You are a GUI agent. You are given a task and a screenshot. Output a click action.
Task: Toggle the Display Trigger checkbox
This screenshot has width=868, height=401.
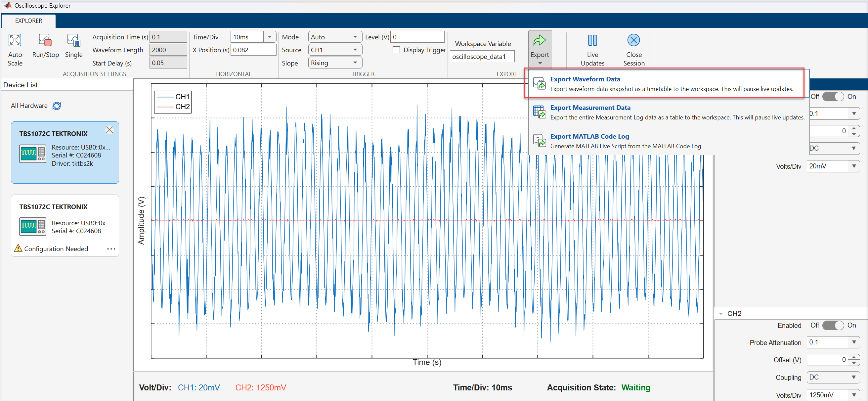point(396,50)
